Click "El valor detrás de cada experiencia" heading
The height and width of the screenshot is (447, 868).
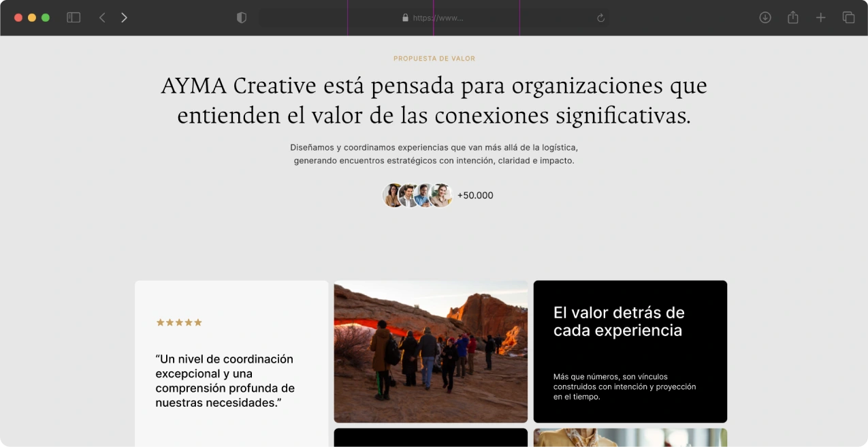(619, 322)
